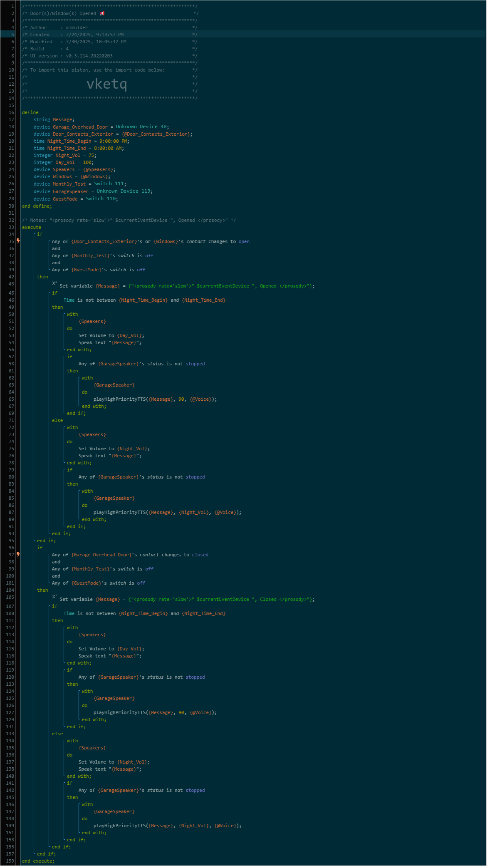
Task: Click the Monthly_Test = Switch 111 line
Action: (80, 184)
